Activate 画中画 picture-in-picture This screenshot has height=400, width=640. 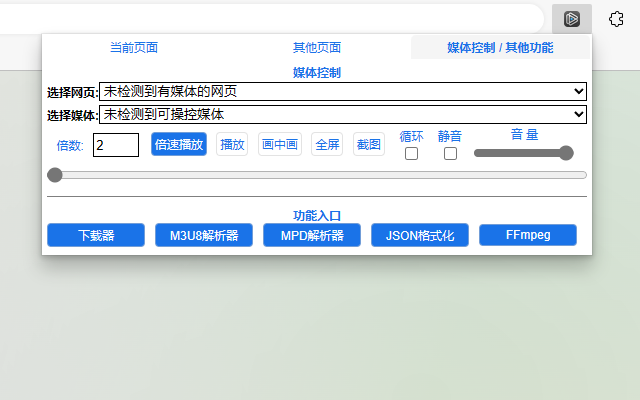coord(280,144)
